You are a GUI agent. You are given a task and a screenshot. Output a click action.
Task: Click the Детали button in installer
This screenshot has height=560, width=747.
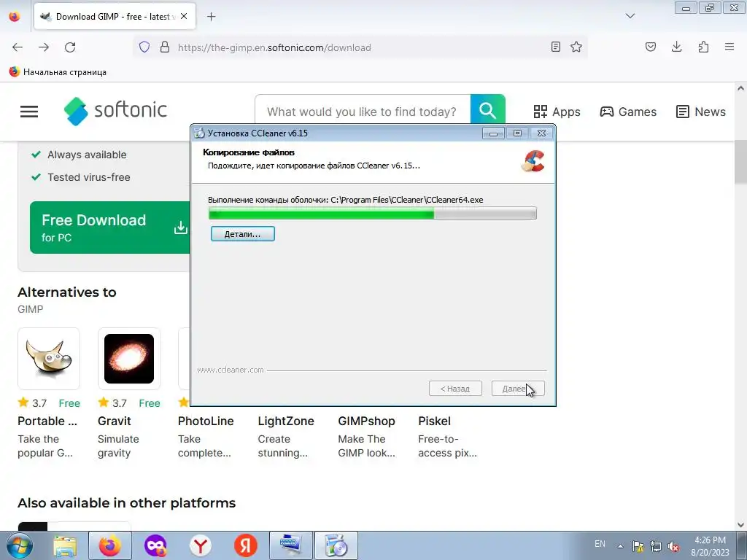pyautogui.click(x=242, y=234)
